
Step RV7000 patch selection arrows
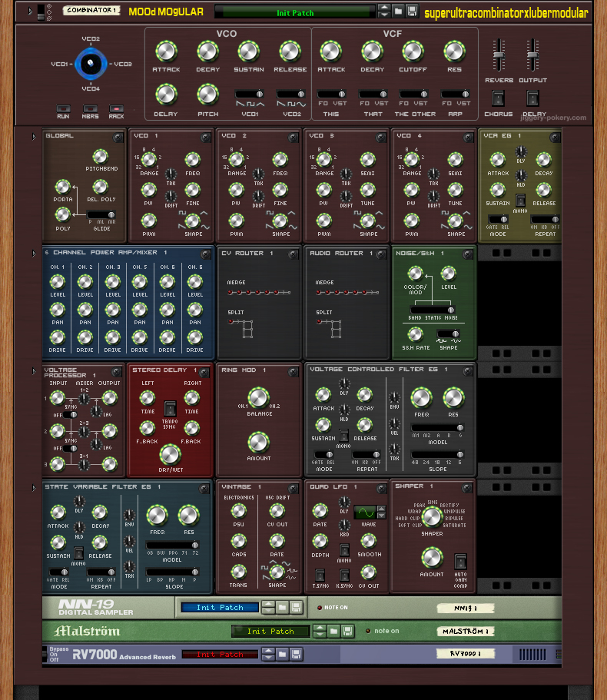(x=268, y=655)
